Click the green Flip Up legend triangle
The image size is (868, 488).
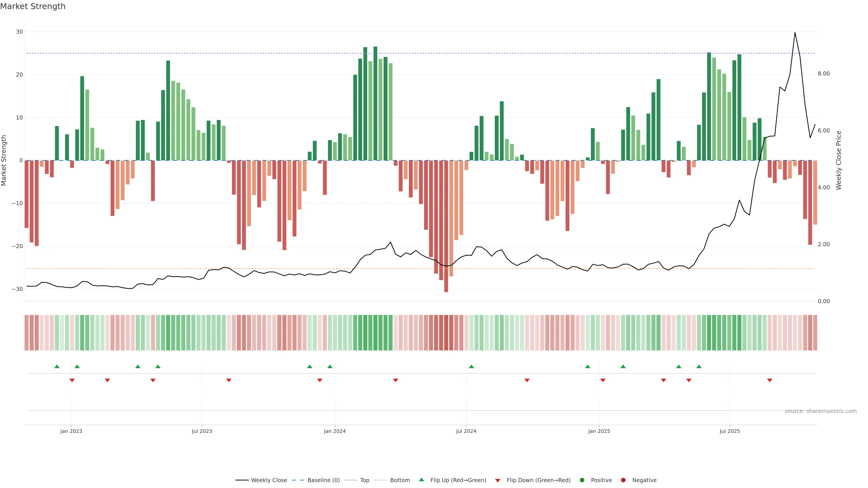[x=421, y=480]
